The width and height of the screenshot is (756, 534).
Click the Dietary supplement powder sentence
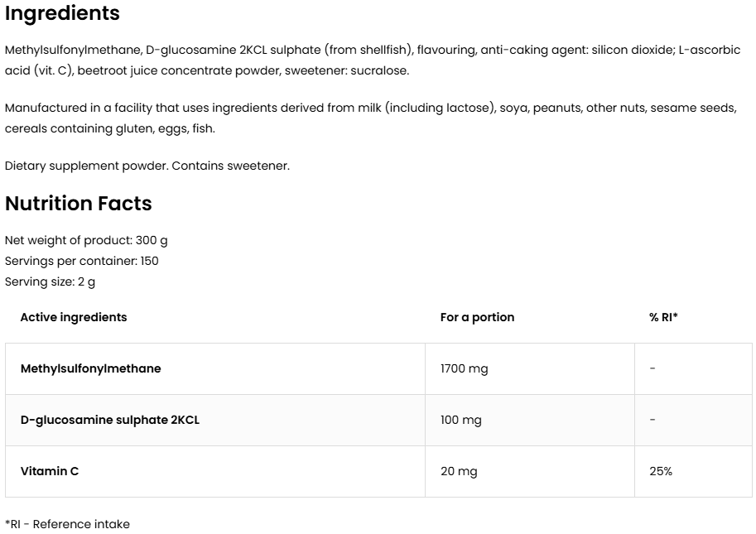pyautogui.click(x=147, y=166)
